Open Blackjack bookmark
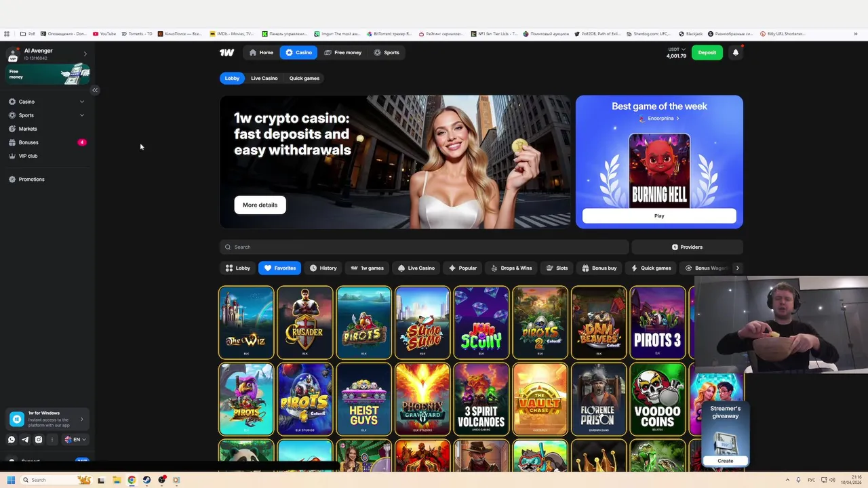The height and width of the screenshot is (488, 868). point(690,34)
